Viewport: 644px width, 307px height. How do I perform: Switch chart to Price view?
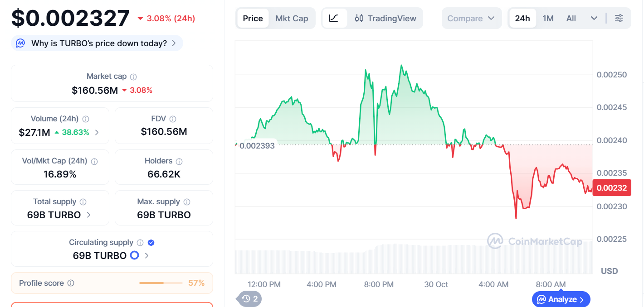click(253, 18)
